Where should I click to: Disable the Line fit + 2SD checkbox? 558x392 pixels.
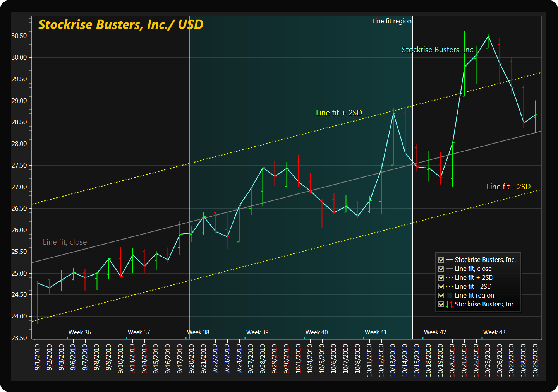(x=441, y=277)
